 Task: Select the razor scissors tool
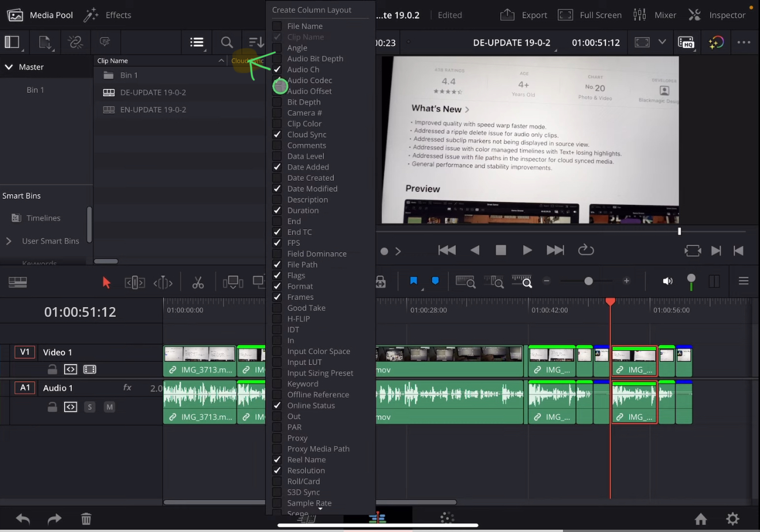pyautogui.click(x=198, y=282)
